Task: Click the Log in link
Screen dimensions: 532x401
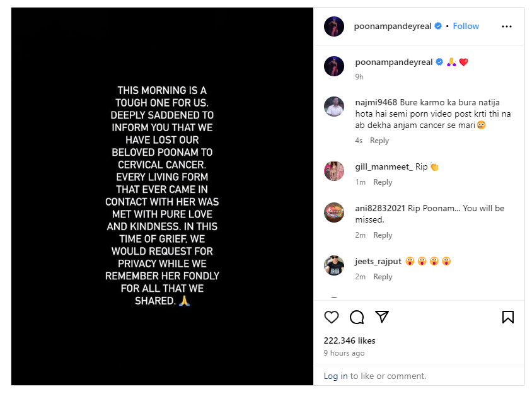Action: tap(335, 376)
